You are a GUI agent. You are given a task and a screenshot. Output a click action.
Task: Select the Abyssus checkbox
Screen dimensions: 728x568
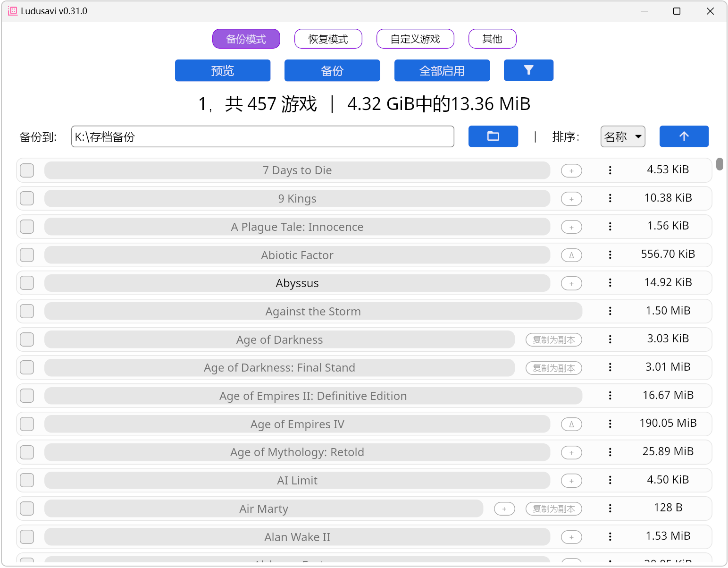coord(27,283)
